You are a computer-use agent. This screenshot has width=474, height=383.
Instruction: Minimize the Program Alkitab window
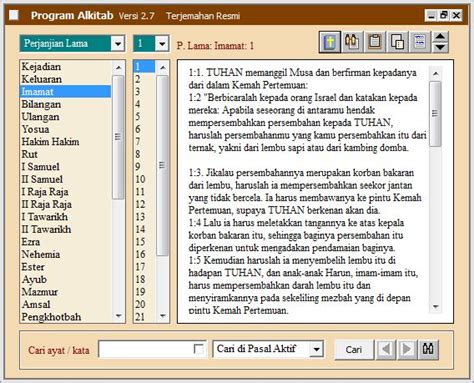pos(431,15)
